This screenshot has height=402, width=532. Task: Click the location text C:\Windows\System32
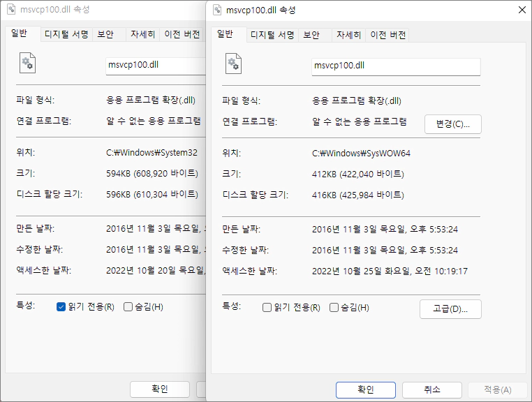pos(152,153)
